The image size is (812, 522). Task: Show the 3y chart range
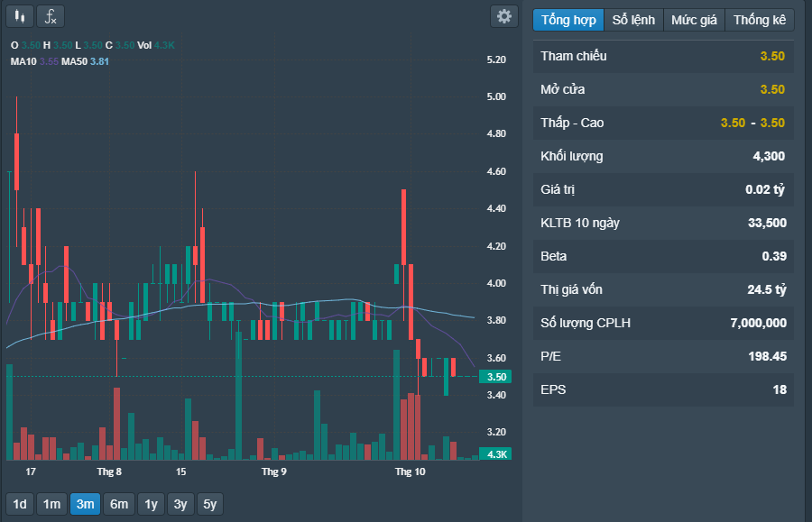[x=180, y=504]
